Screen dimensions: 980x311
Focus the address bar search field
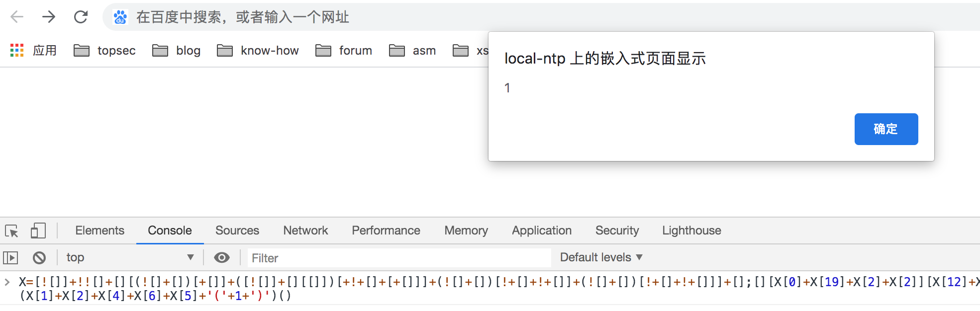(x=542, y=17)
